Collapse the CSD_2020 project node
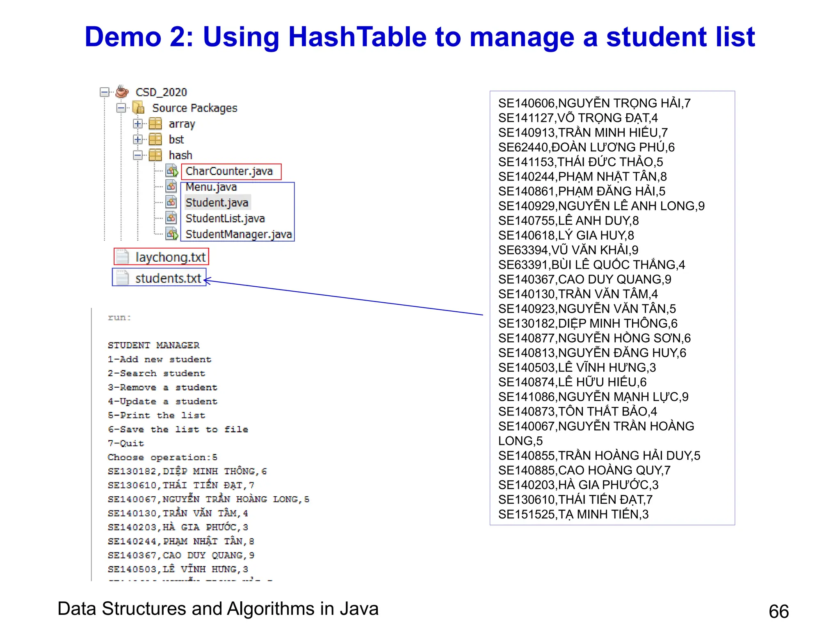 (105, 92)
